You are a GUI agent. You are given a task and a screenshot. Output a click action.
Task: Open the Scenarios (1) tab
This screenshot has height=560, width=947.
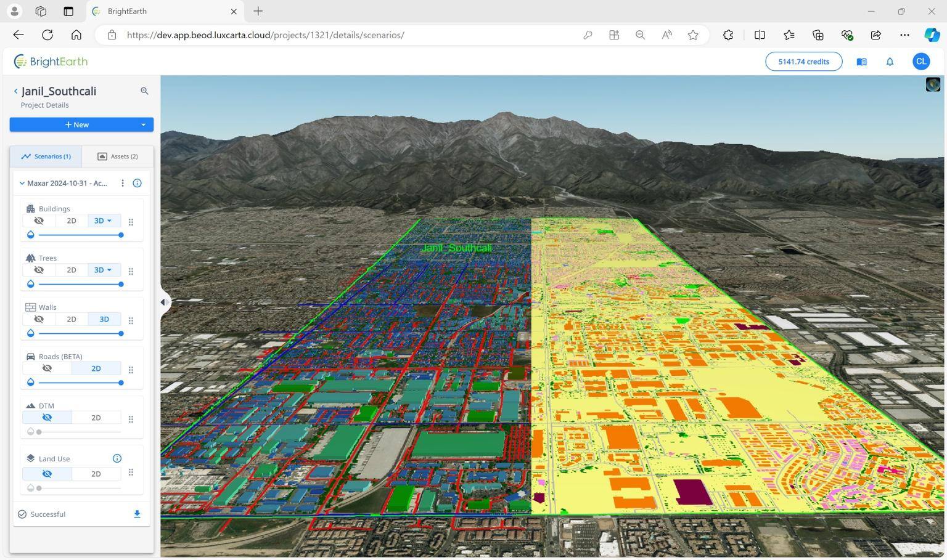click(x=46, y=156)
